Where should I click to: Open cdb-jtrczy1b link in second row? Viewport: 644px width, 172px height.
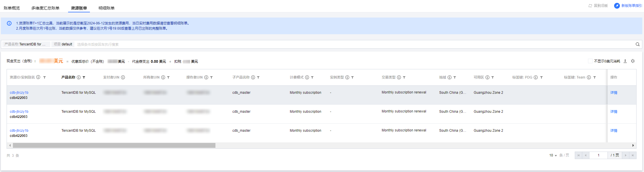[19, 112]
